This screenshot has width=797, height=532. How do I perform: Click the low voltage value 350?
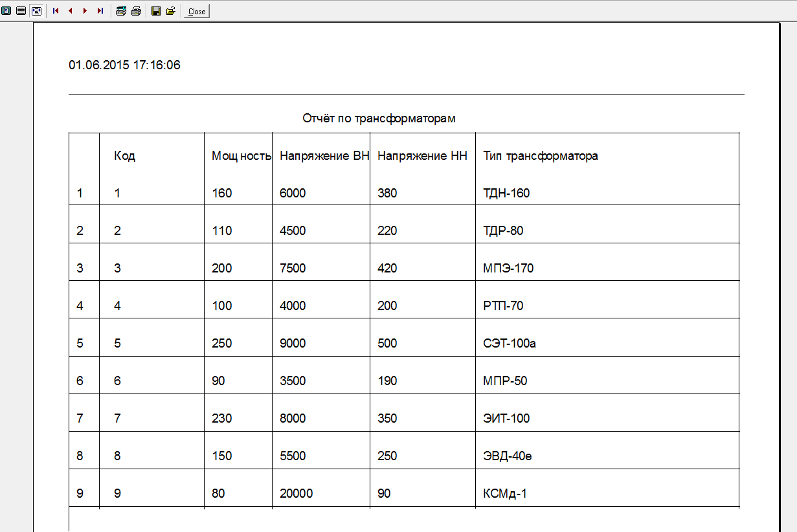click(387, 418)
